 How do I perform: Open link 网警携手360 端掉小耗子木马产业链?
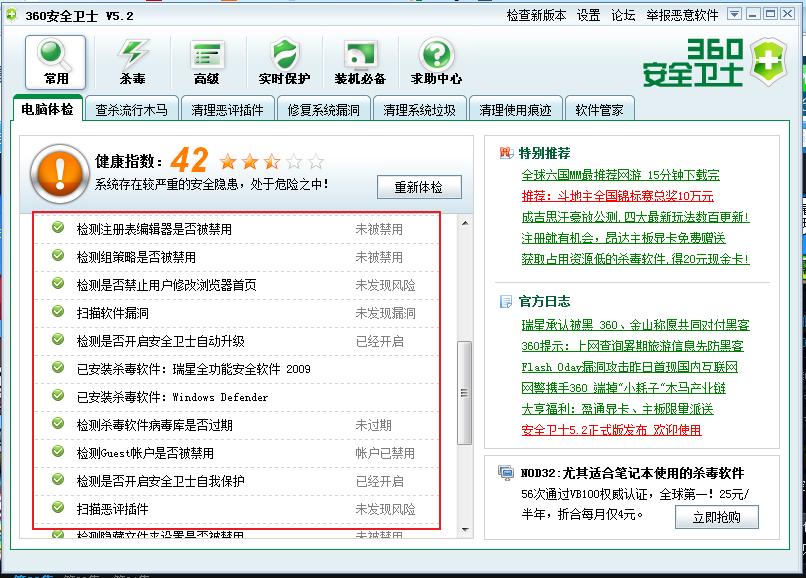point(624,388)
